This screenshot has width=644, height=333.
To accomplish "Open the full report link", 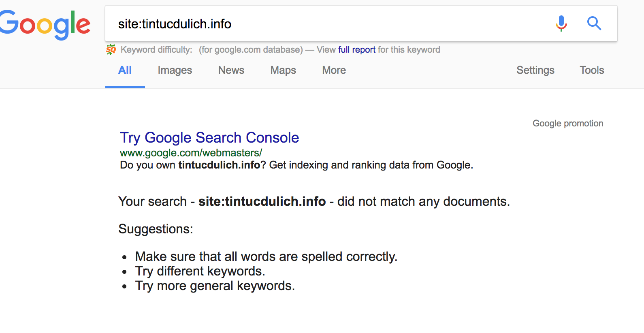I will pyautogui.click(x=357, y=49).
